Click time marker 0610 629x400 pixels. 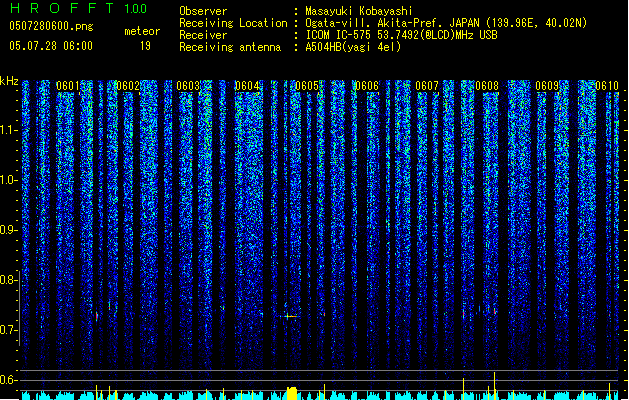[607, 86]
